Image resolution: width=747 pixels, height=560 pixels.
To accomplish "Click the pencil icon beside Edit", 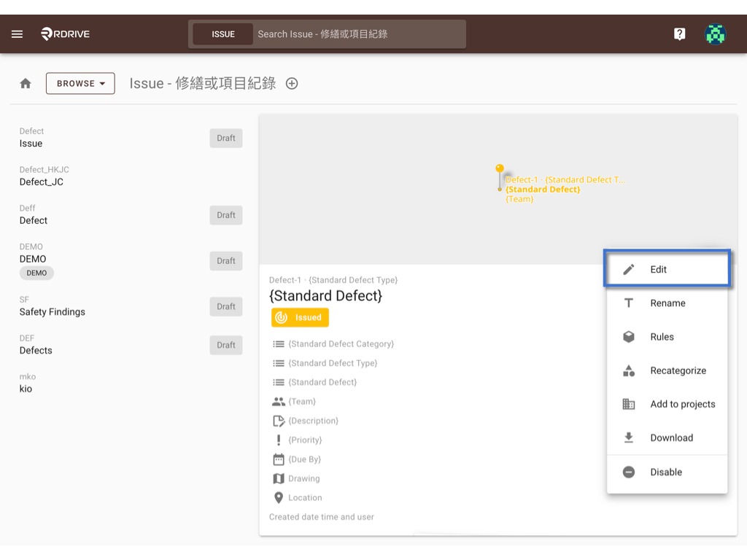I will click(x=628, y=270).
